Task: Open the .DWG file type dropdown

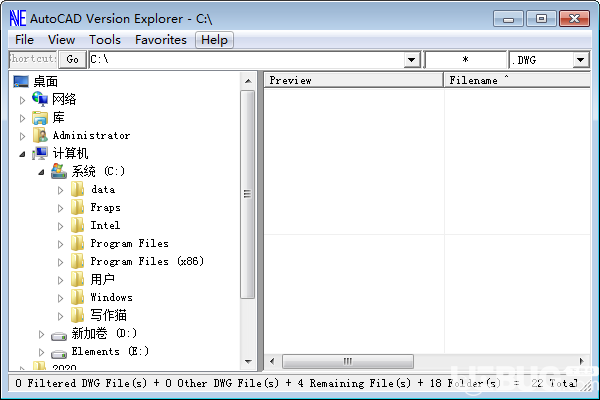Action: tap(580, 60)
